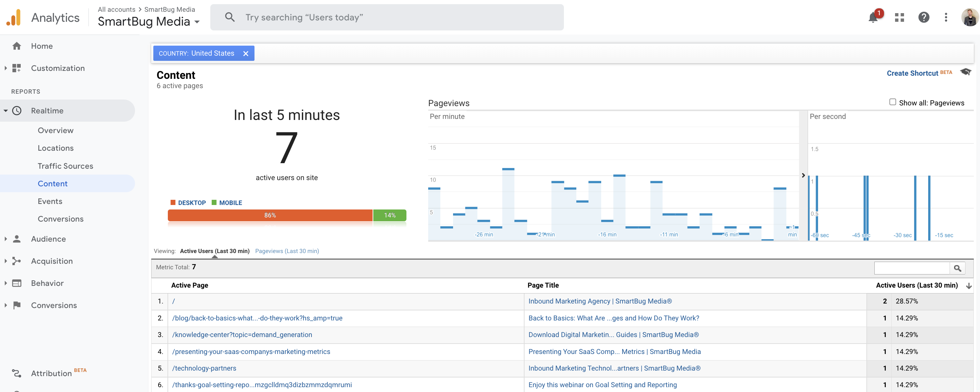Open /knowledge-center?topic=demand_generation link
Screen dimensions: 980x392
(242, 335)
